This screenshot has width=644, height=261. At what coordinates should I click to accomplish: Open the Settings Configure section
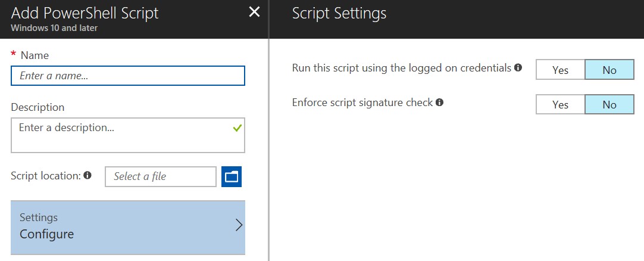point(128,227)
